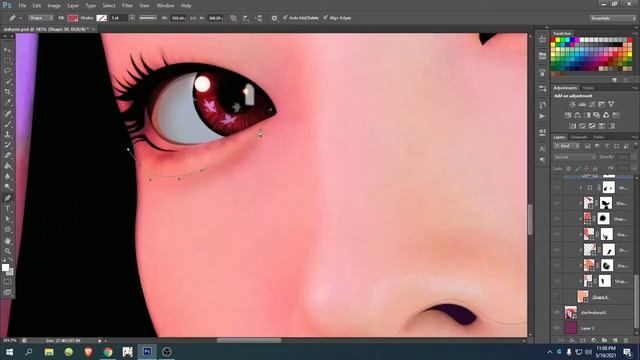
Task: Click the Delete layer trash icon
Action: click(625, 340)
